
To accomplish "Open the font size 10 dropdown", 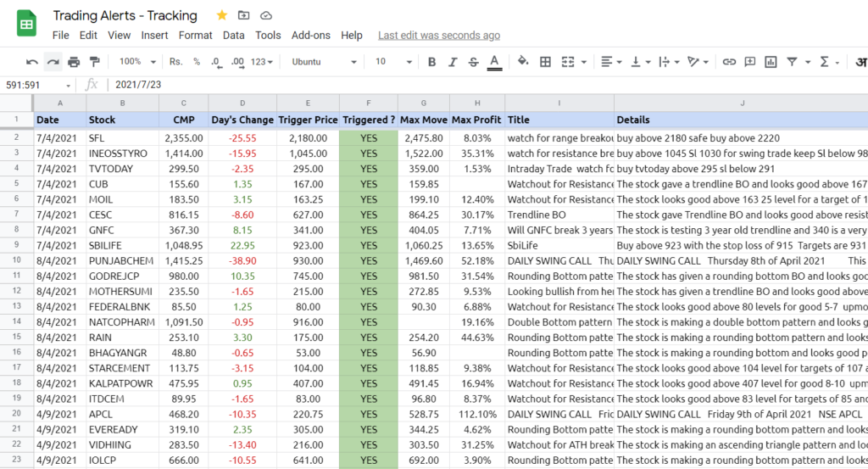I will tap(393, 62).
